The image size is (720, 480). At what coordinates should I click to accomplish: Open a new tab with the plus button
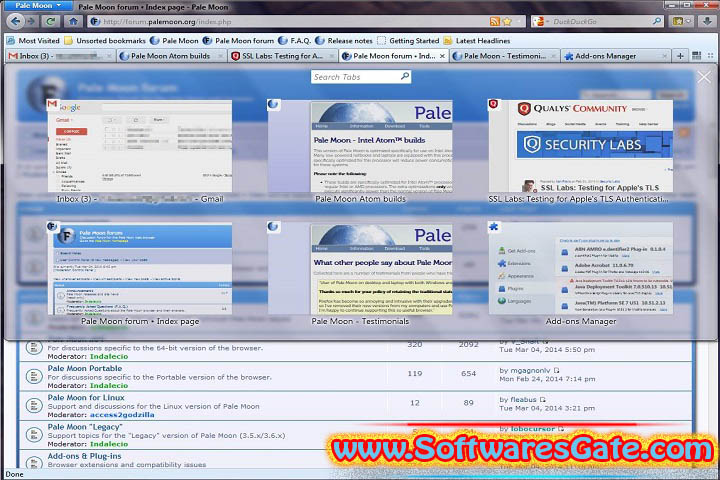click(680, 56)
